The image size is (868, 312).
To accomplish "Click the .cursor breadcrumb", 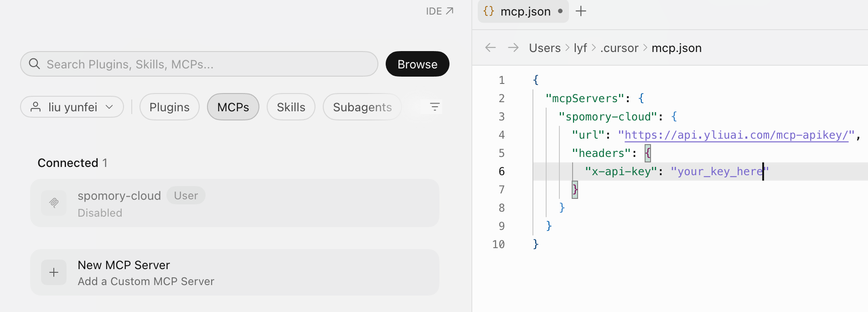I will pyautogui.click(x=620, y=48).
